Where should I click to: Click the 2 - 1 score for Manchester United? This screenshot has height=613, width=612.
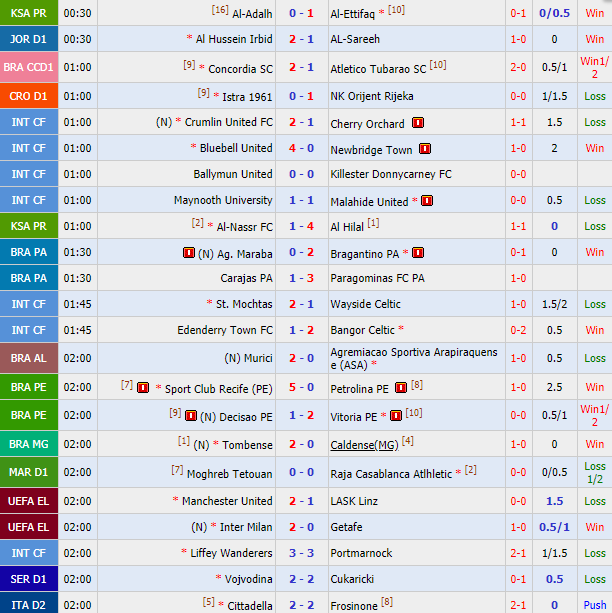click(x=302, y=501)
